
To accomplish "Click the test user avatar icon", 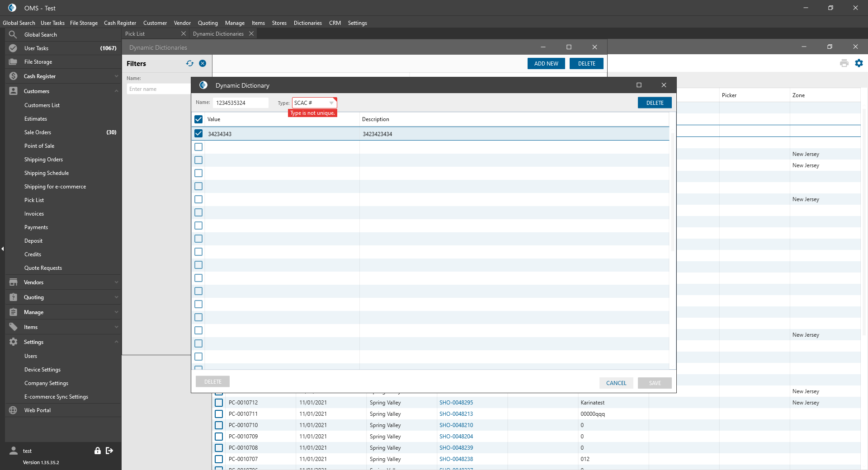I will click(14, 451).
